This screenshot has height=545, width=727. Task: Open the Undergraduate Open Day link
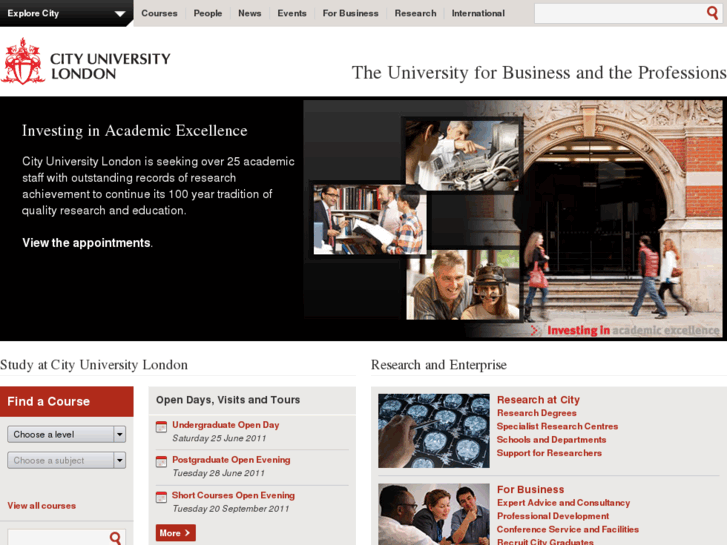(x=226, y=425)
